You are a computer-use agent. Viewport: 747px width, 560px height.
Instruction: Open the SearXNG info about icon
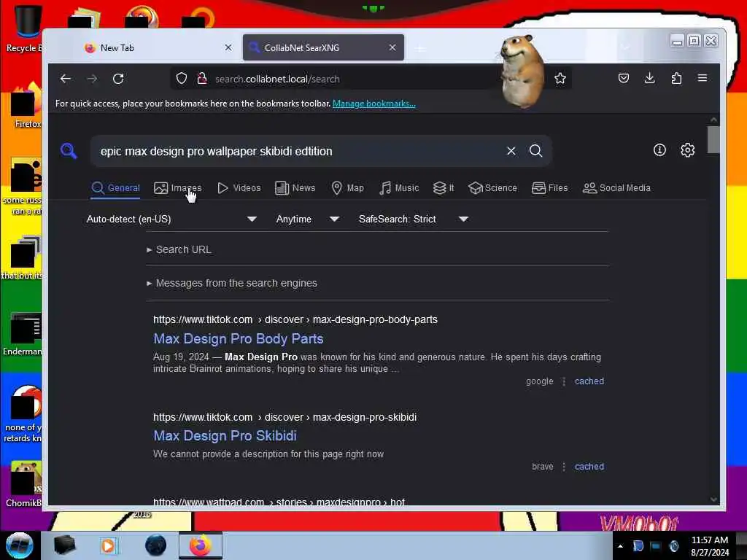point(659,150)
